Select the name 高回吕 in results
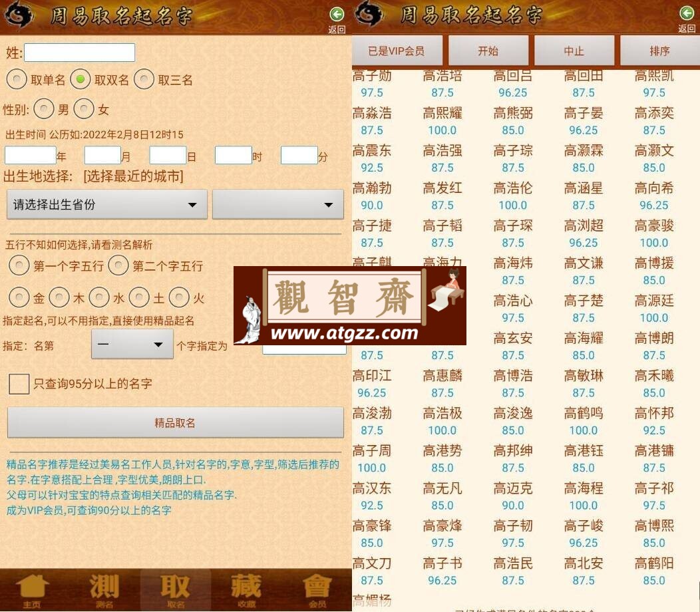 click(x=513, y=76)
